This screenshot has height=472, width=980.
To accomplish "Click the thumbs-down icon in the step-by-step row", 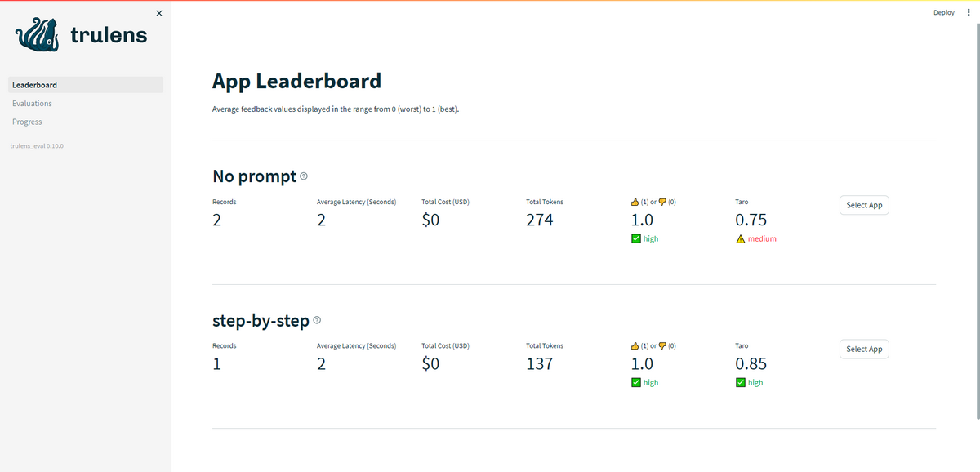I will (x=662, y=345).
